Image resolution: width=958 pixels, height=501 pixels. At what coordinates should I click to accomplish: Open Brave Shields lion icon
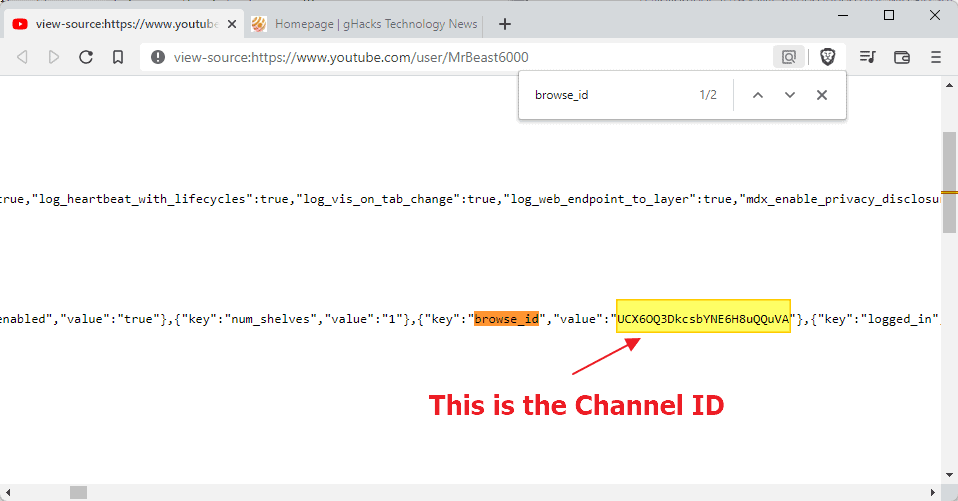point(828,57)
